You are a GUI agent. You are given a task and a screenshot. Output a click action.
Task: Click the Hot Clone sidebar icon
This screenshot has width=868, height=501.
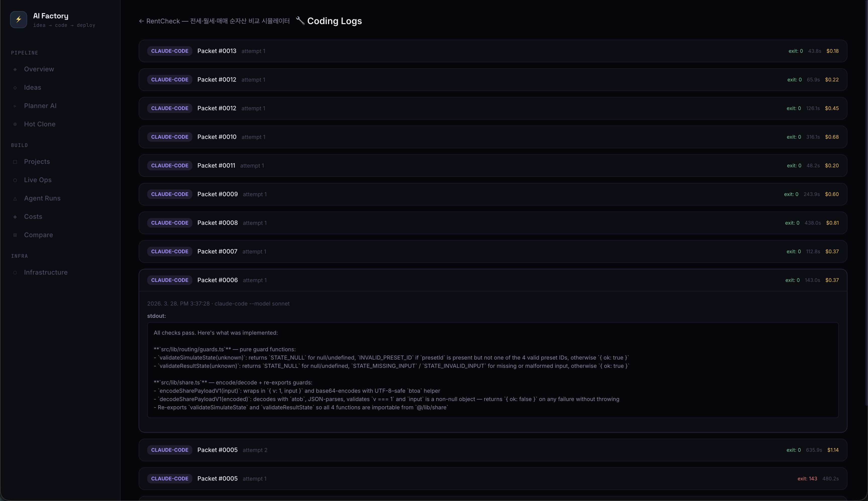pyautogui.click(x=15, y=124)
